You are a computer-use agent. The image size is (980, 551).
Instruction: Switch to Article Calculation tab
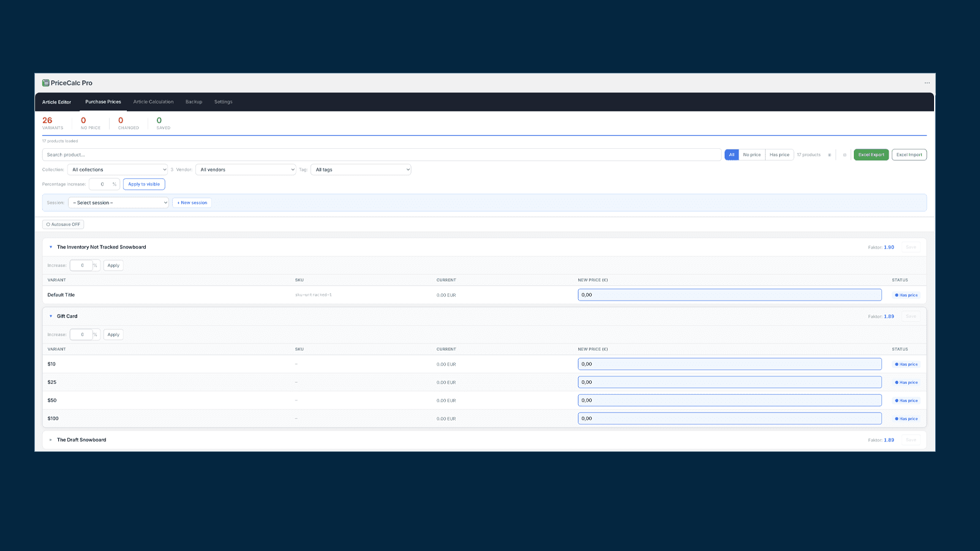point(153,102)
